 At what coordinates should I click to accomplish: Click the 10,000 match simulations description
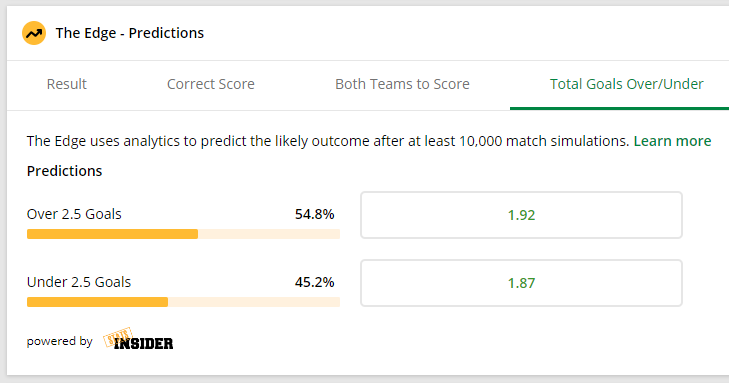(x=328, y=141)
